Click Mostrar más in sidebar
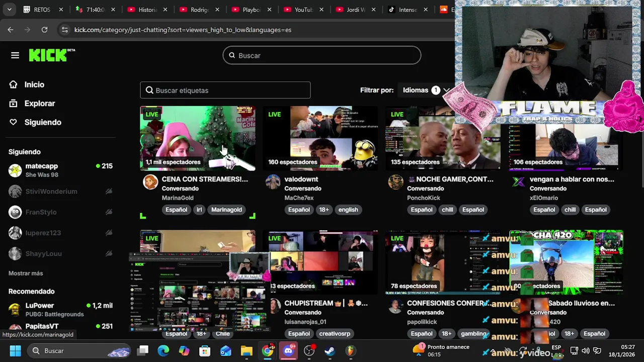This screenshot has width=644, height=362. (x=26, y=274)
